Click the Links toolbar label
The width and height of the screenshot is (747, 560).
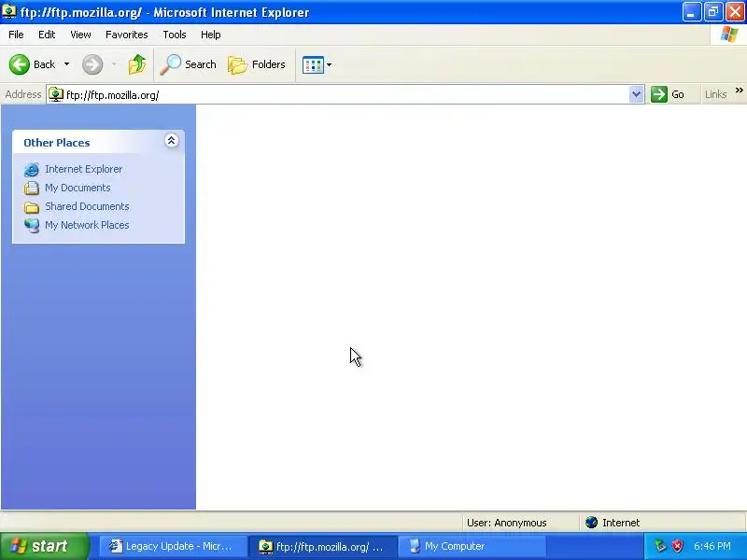pos(715,94)
